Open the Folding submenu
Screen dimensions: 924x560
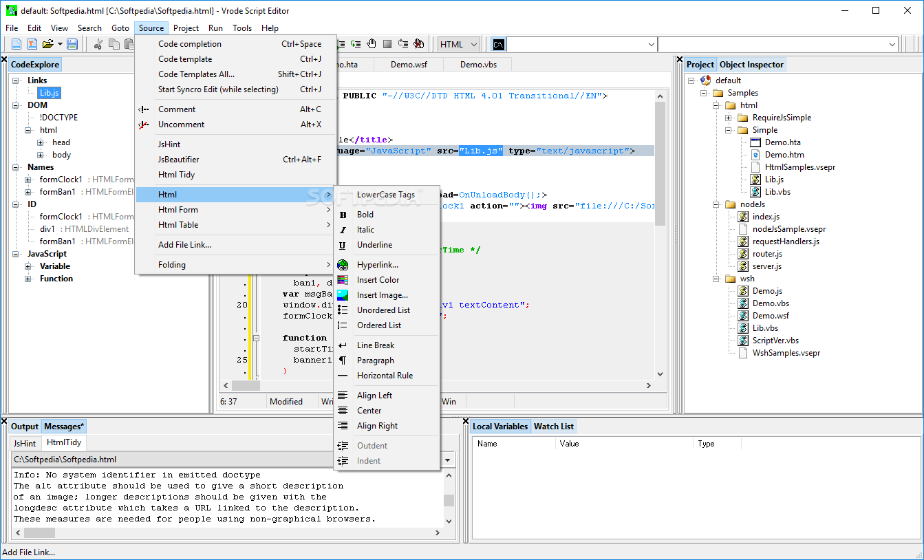[236, 265]
